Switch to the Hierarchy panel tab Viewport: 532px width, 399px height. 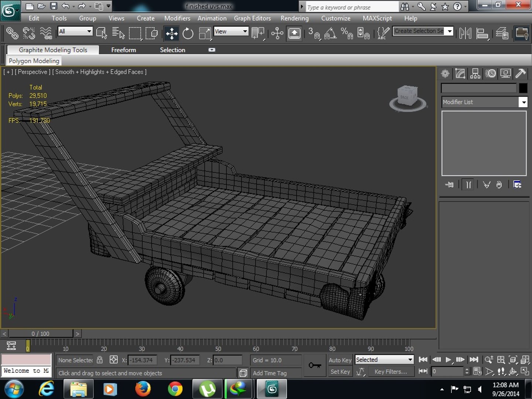(x=475, y=74)
